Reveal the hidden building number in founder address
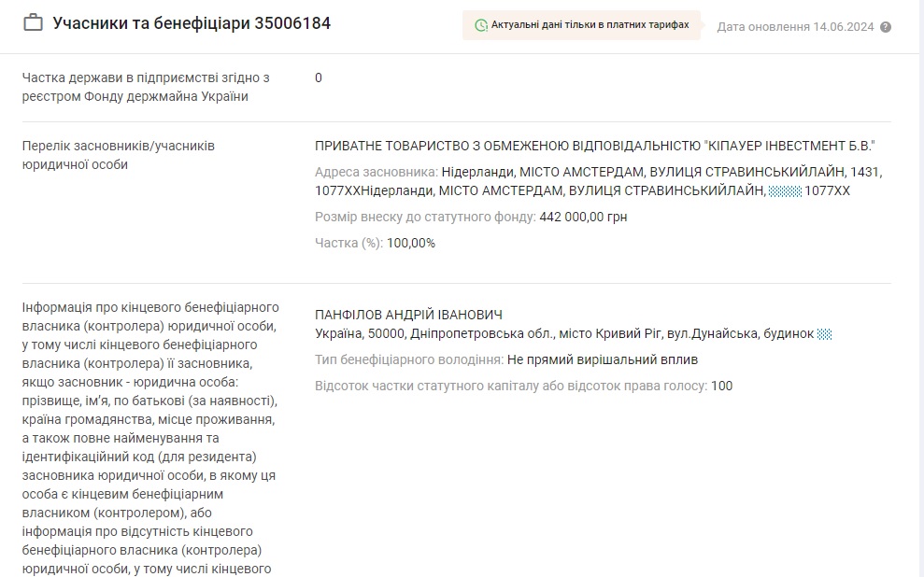The width and height of the screenshot is (924, 577). pos(784,190)
